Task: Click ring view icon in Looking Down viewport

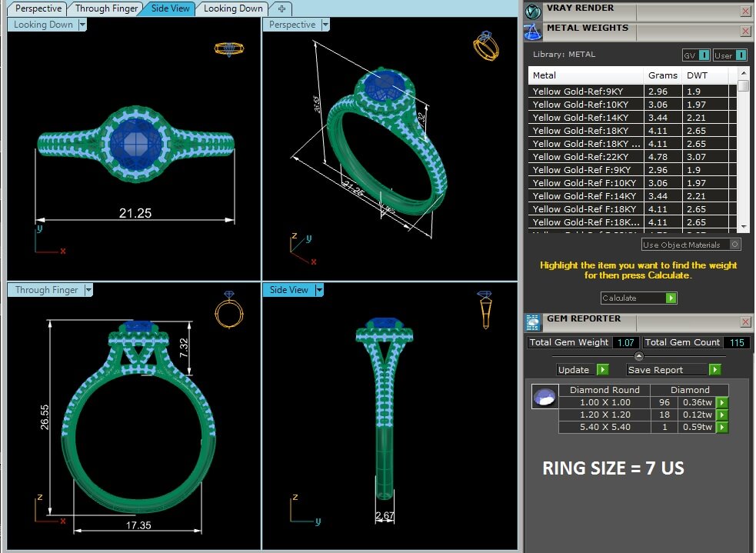Action: pos(228,48)
